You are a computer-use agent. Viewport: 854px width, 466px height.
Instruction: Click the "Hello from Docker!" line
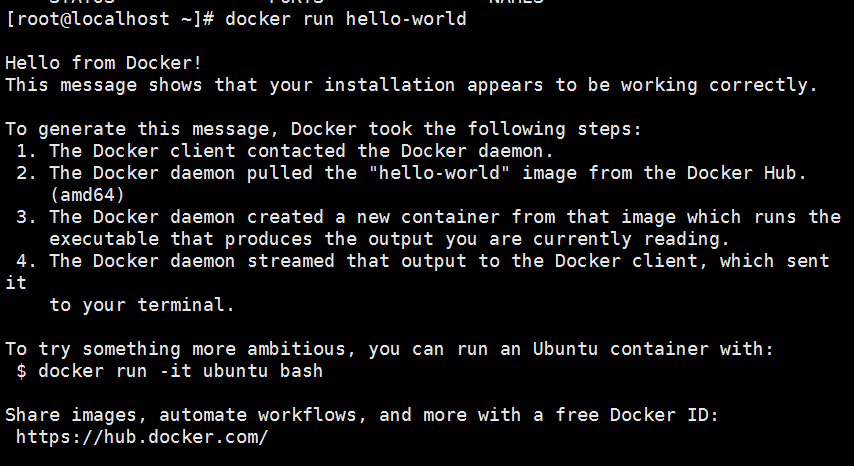[104, 63]
